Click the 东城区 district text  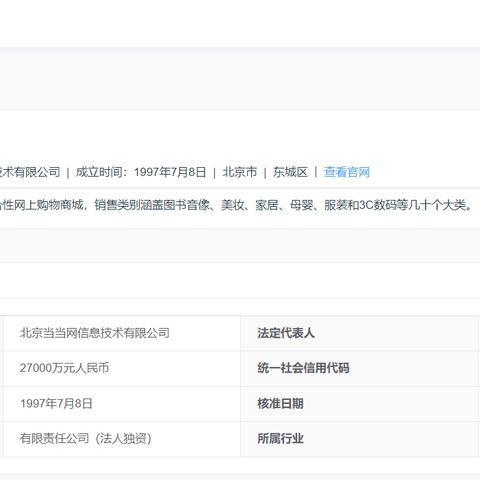[x=290, y=172]
